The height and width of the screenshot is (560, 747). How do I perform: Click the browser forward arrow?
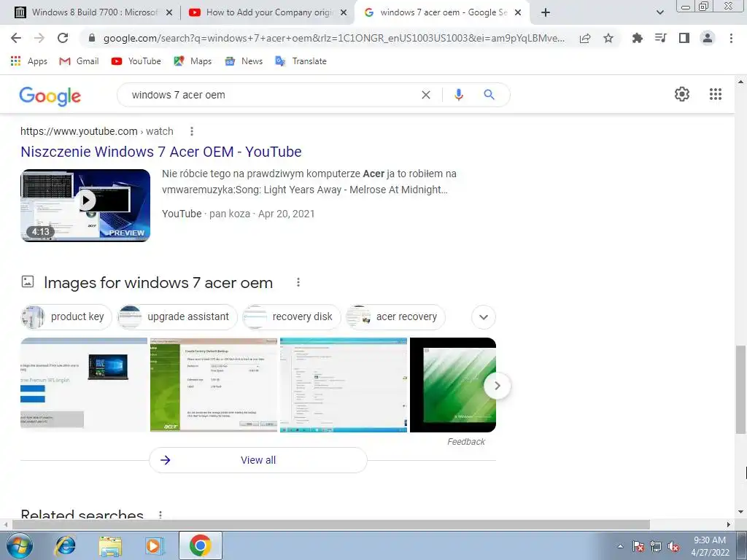(39, 38)
